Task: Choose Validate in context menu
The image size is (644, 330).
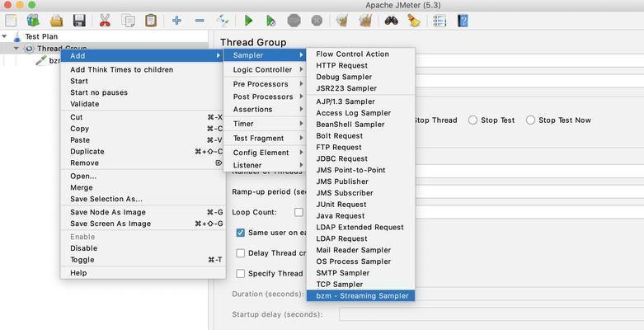Action: click(x=143, y=104)
